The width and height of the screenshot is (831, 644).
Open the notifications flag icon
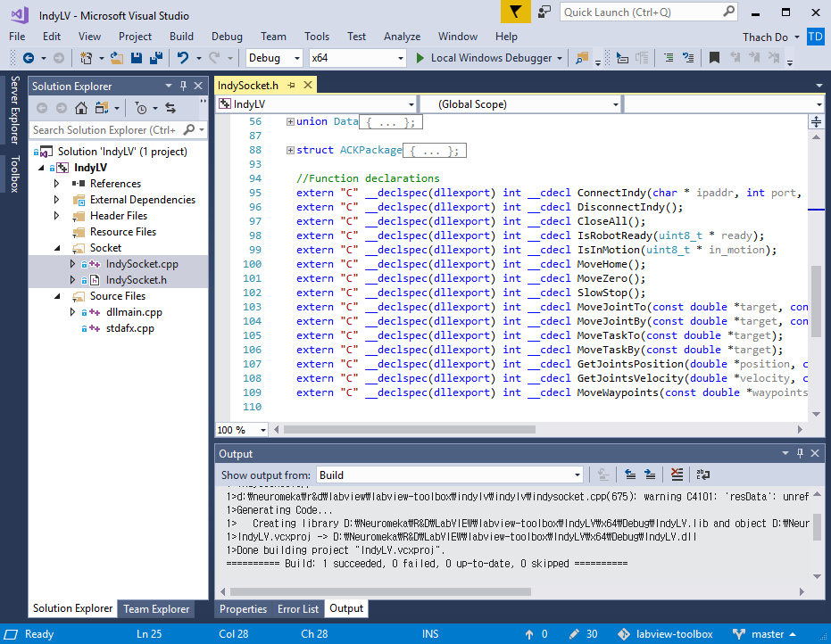point(515,12)
